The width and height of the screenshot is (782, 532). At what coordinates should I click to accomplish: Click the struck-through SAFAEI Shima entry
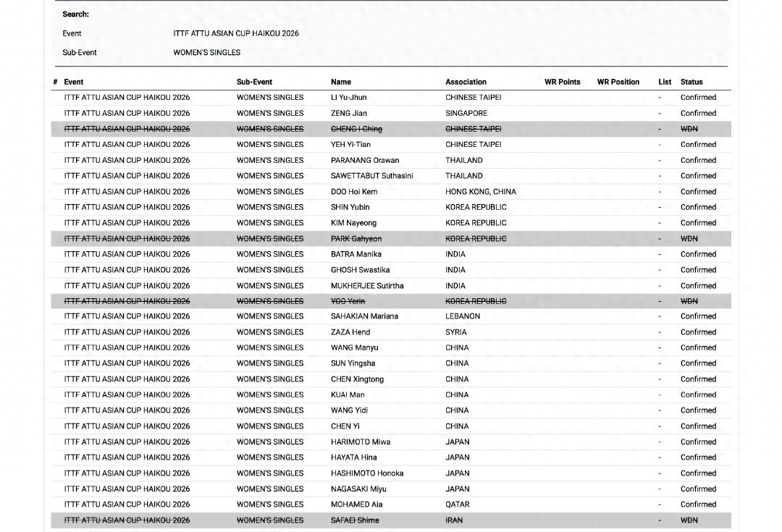tap(355, 520)
